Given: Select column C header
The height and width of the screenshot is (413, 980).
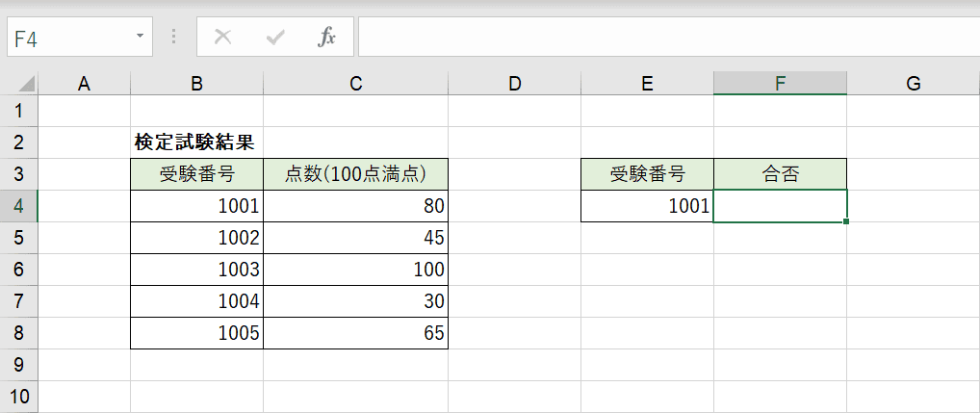Looking at the screenshot, I should click(355, 83).
